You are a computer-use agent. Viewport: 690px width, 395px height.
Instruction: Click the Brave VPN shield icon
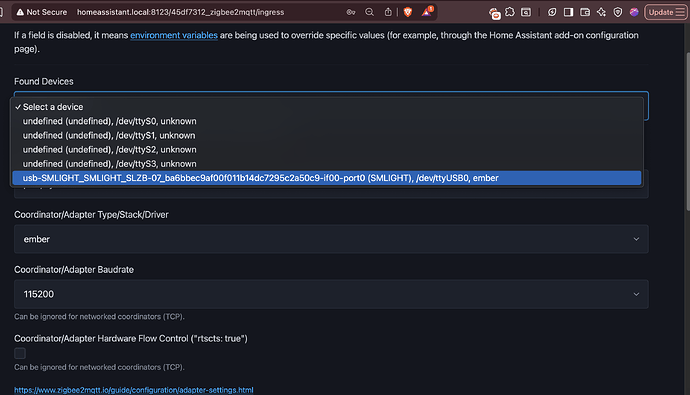coord(618,12)
